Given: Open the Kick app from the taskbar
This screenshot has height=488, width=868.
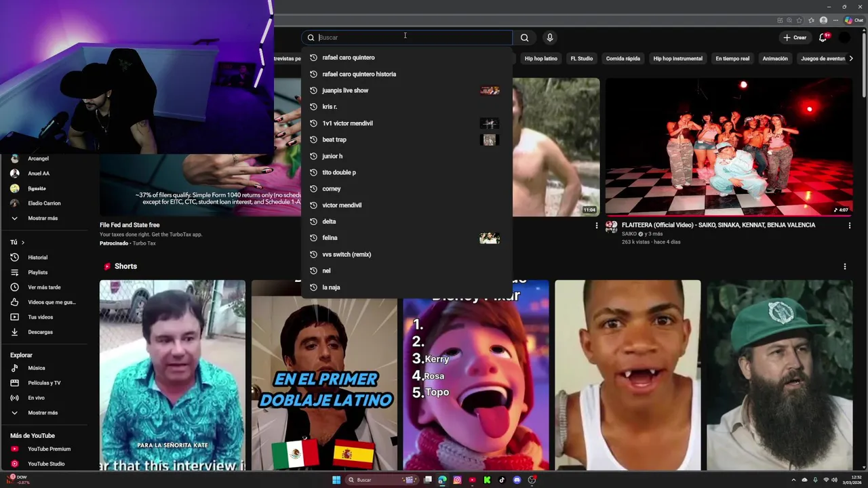Looking at the screenshot, I should [487, 480].
